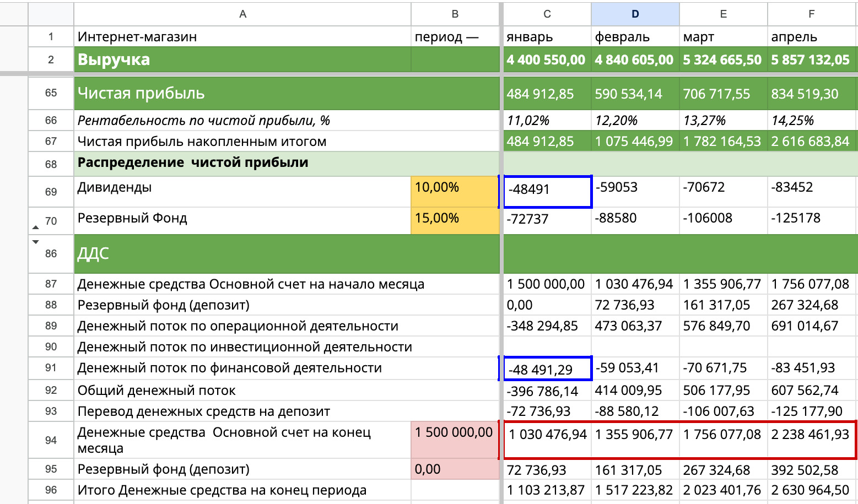Image resolution: width=858 pixels, height=504 pixels.
Task: Select the "Чистая прибыль" title cell
Action: pos(242,94)
